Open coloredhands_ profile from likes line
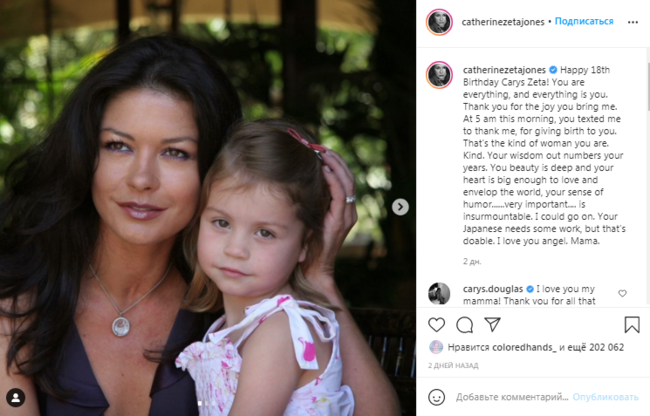This screenshot has height=416, width=650. coord(524,347)
